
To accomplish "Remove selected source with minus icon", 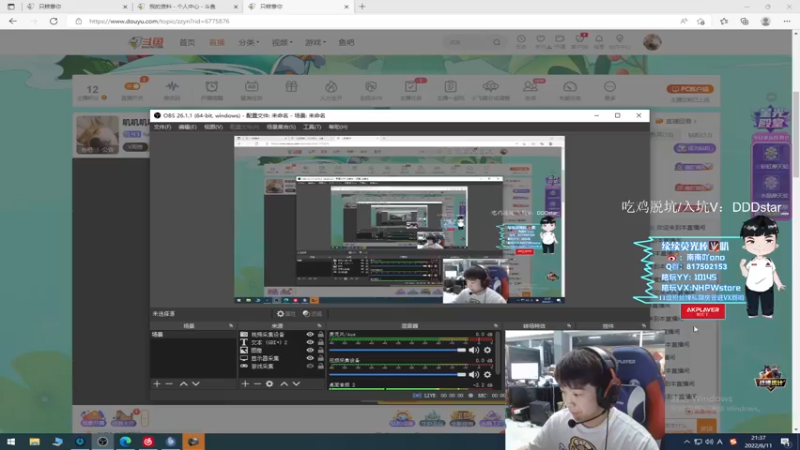I will tap(257, 384).
